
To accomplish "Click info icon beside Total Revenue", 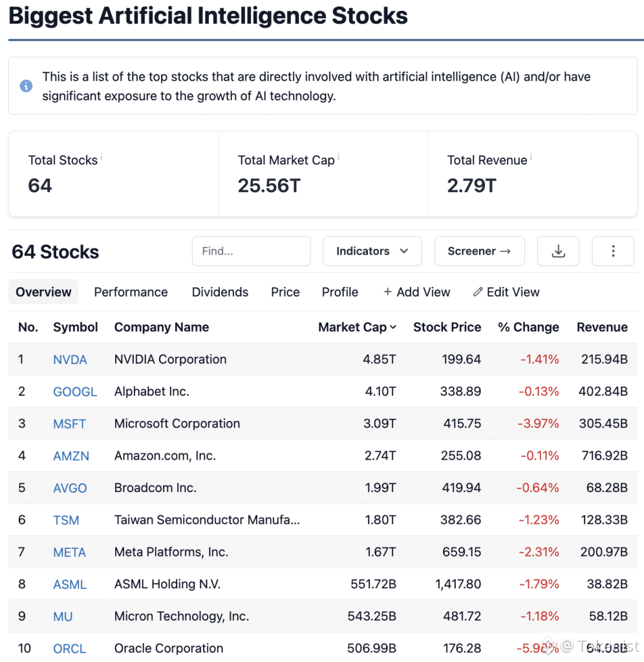I will point(531,156).
